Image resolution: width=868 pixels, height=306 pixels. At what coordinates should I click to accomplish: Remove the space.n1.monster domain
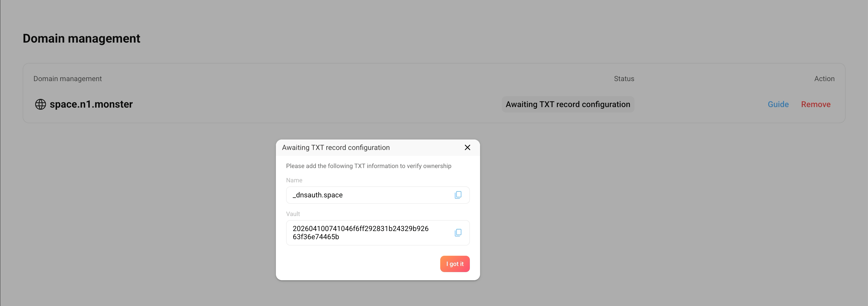point(816,104)
